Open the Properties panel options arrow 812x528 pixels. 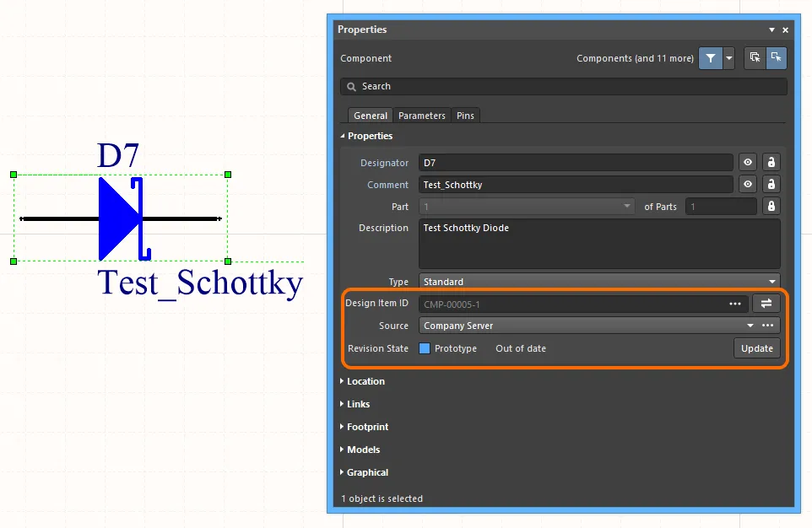[x=771, y=30]
